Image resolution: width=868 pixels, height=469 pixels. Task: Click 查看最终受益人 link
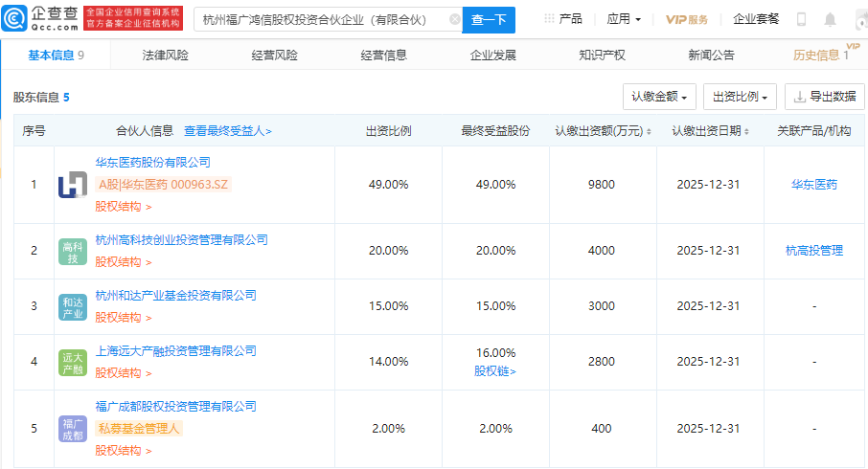click(x=227, y=131)
